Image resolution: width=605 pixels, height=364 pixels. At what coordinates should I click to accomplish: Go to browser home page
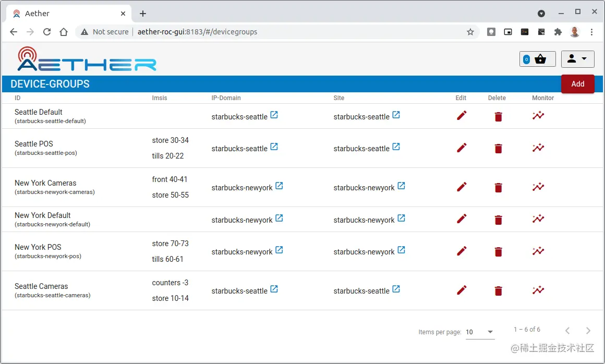tap(64, 32)
